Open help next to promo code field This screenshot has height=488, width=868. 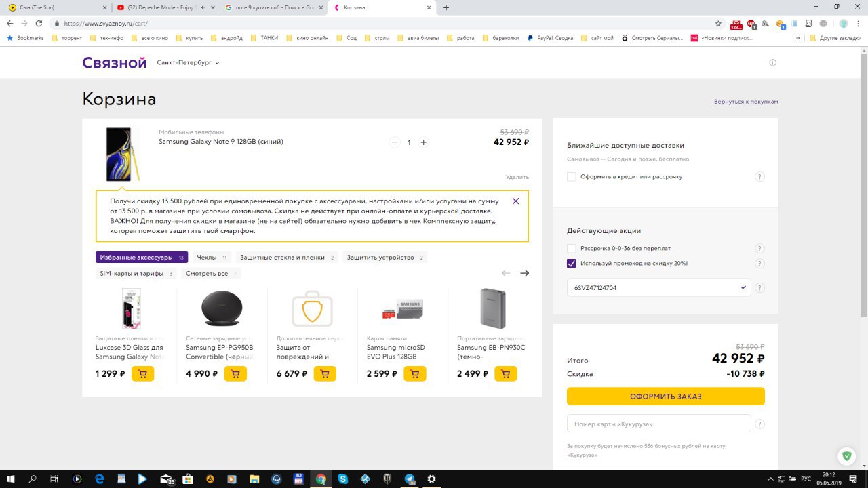pos(760,288)
